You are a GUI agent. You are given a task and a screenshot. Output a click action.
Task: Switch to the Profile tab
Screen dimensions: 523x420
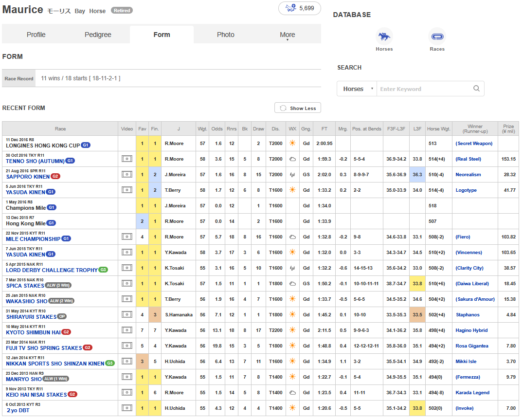(x=36, y=35)
